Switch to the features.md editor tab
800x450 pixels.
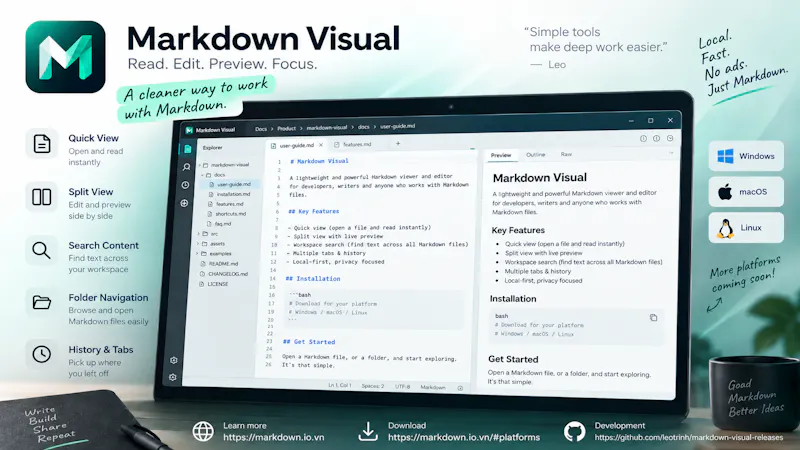point(357,144)
